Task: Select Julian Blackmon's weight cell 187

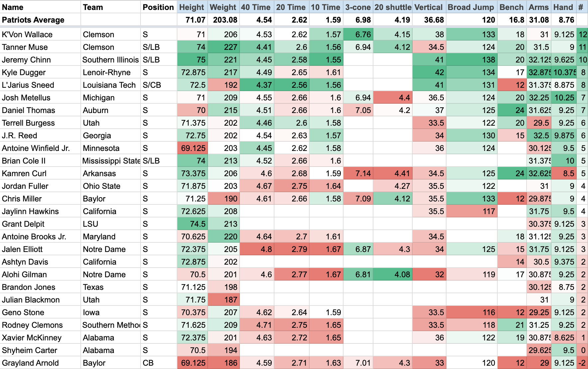Action: pos(224,300)
